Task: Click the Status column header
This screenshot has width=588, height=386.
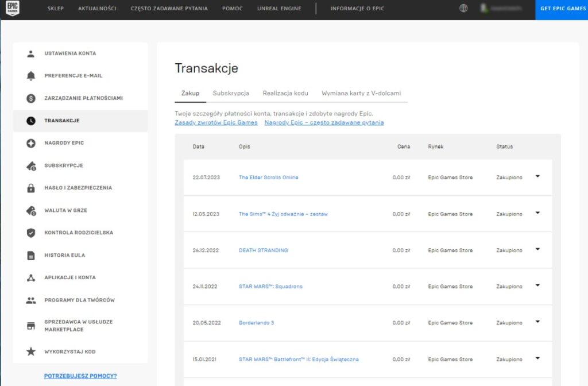Action: [504, 146]
